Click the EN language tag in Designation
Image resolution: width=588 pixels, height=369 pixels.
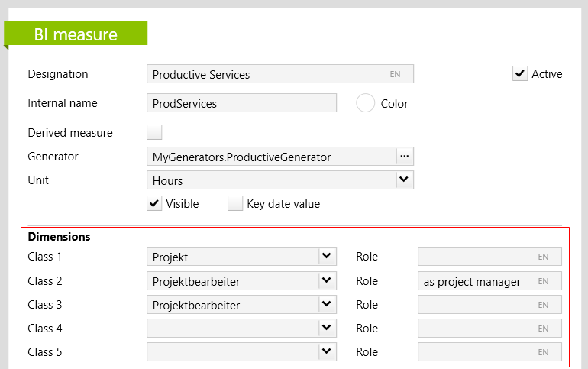[x=395, y=74]
